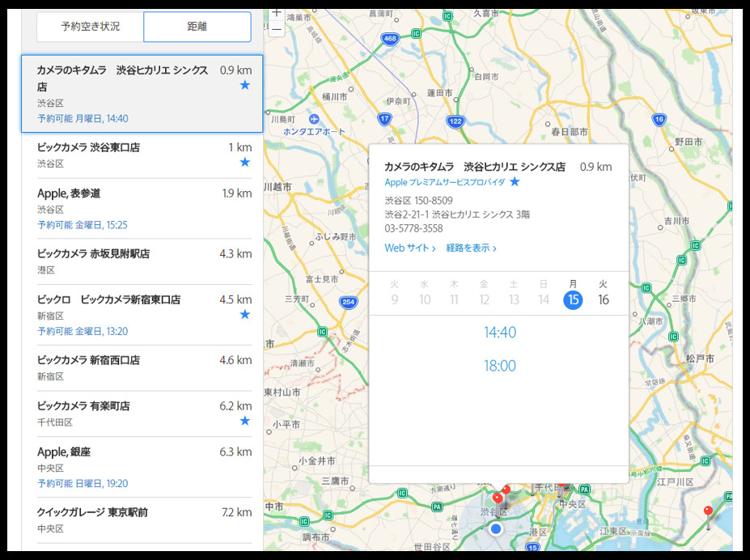Pick the 14:40 time slot

[499, 333]
